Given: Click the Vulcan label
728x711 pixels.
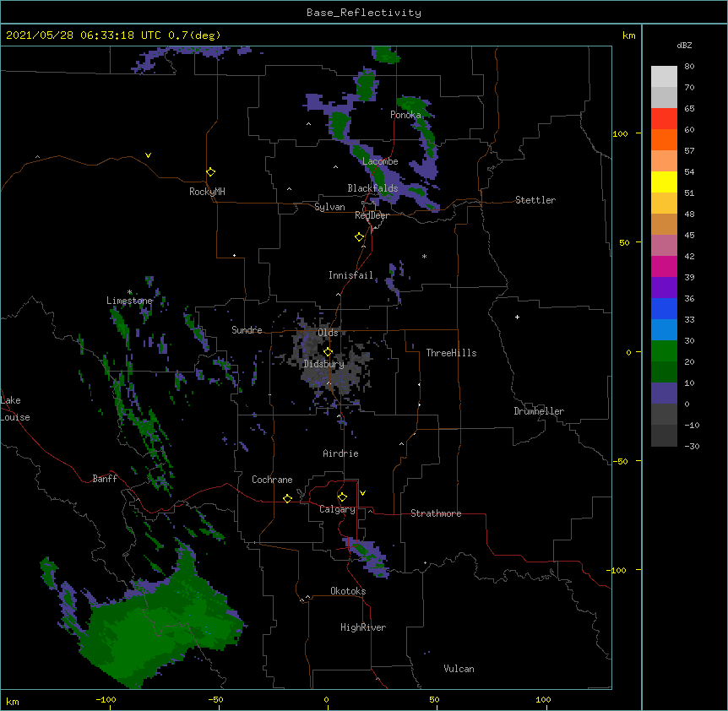Looking at the screenshot, I should [x=459, y=669].
